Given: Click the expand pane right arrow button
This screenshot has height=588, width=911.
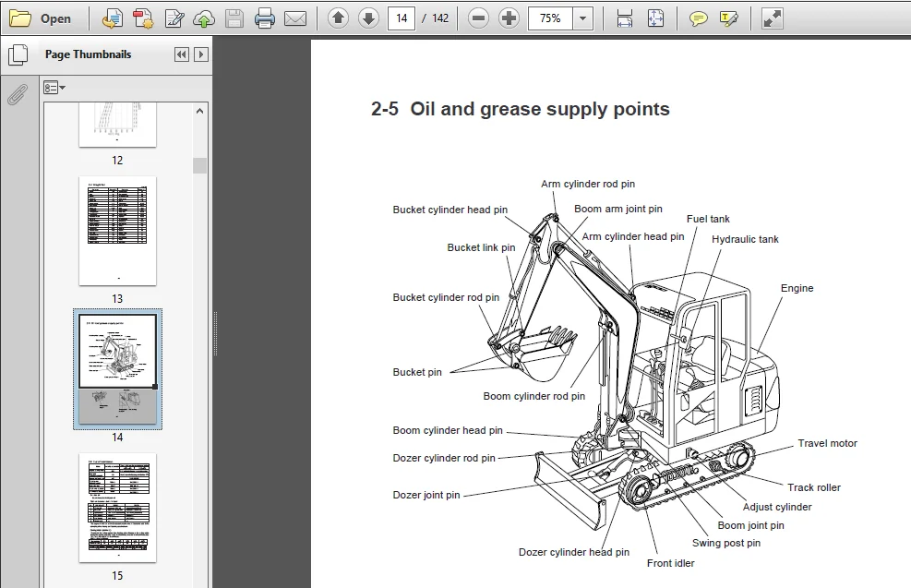Looking at the screenshot, I should (x=201, y=54).
